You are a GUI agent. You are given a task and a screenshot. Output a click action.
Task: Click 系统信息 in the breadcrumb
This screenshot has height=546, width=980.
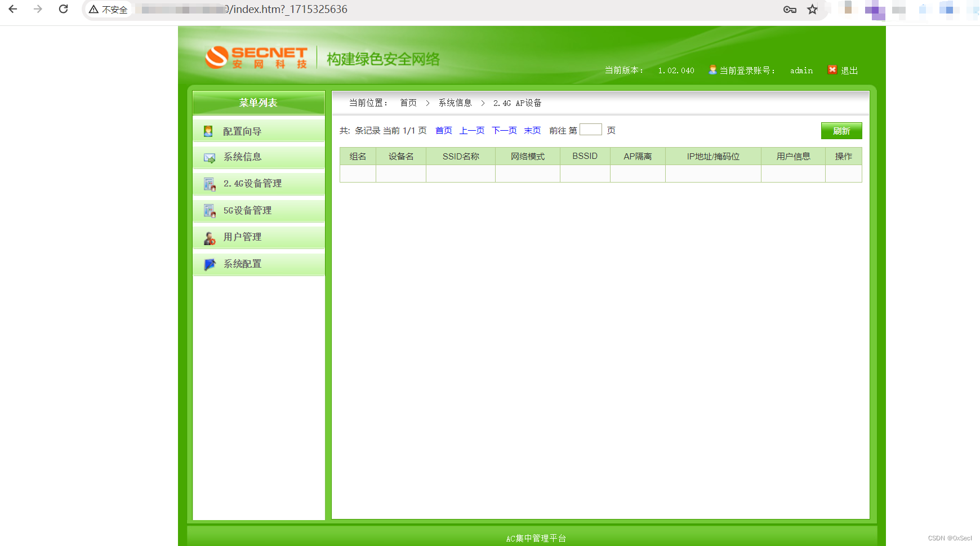point(455,103)
